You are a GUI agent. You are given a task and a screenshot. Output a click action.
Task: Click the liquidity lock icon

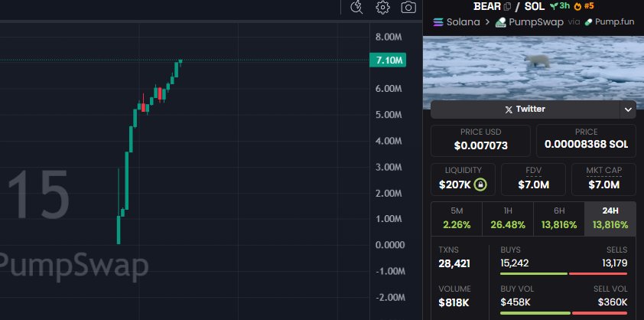tap(480, 184)
